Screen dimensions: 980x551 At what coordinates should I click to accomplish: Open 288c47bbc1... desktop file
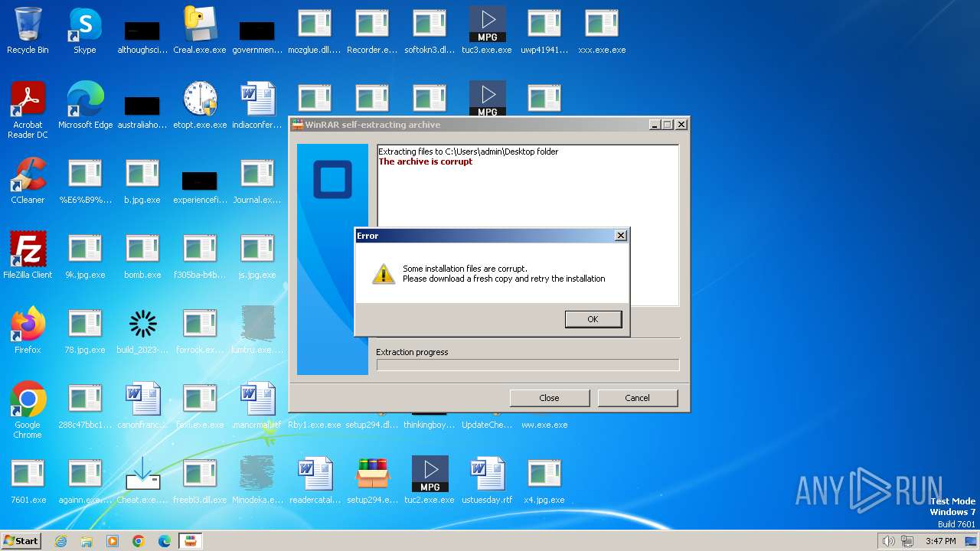coord(85,406)
